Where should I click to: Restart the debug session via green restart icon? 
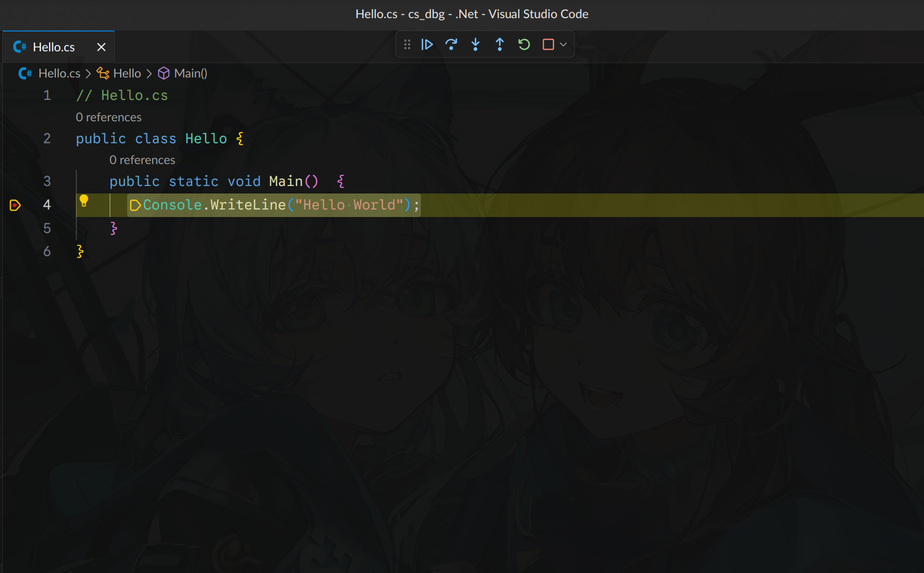(523, 44)
